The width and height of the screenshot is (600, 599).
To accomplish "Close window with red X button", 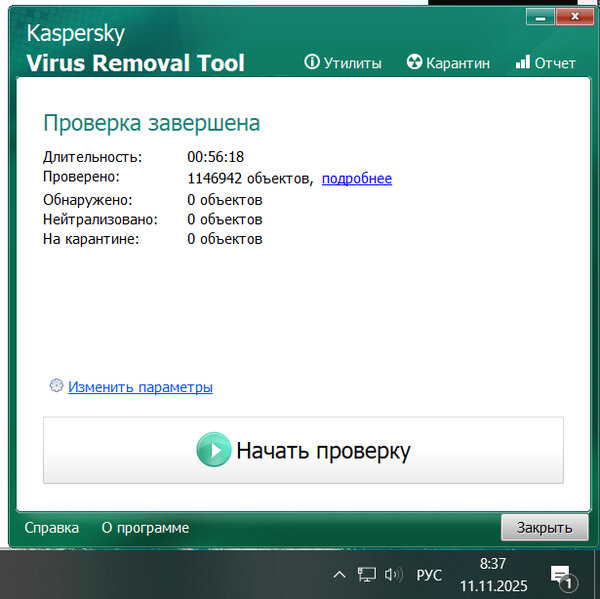I will pyautogui.click(x=574, y=17).
